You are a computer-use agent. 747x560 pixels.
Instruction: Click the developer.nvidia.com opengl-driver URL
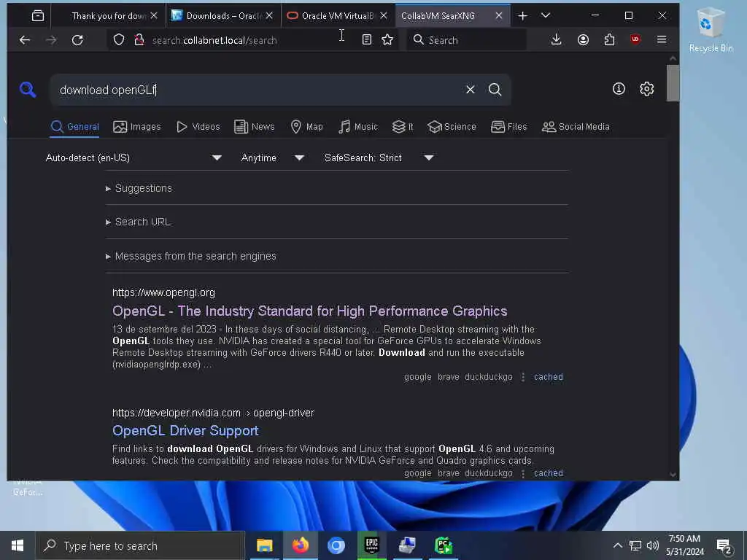[213, 413]
